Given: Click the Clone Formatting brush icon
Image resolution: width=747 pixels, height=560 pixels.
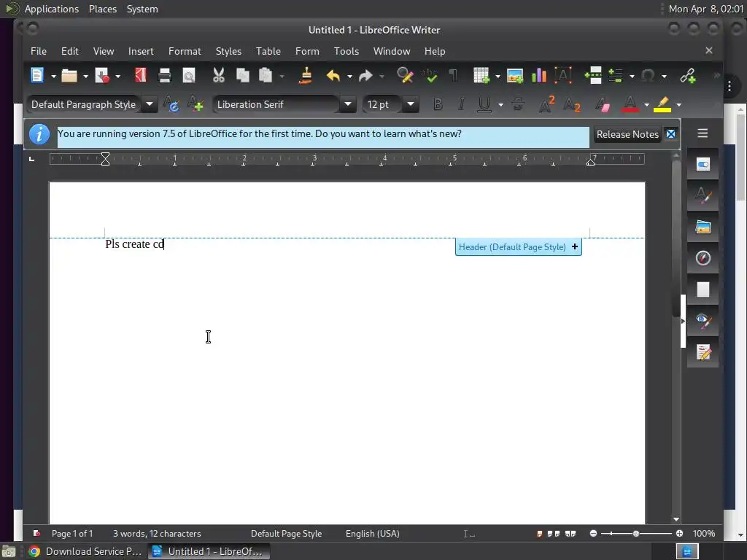Looking at the screenshot, I should (x=306, y=75).
